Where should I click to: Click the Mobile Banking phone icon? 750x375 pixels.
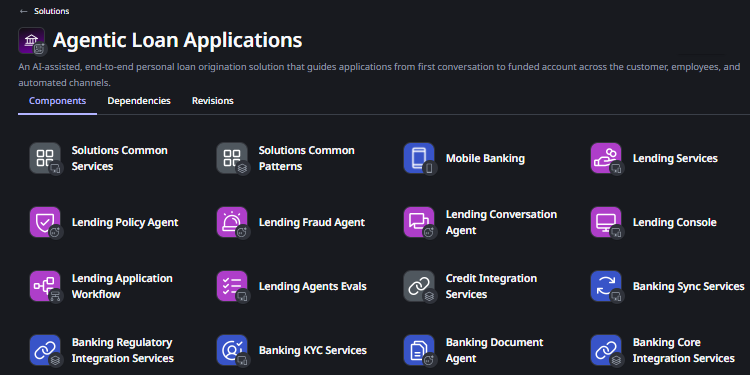click(419, 158)
